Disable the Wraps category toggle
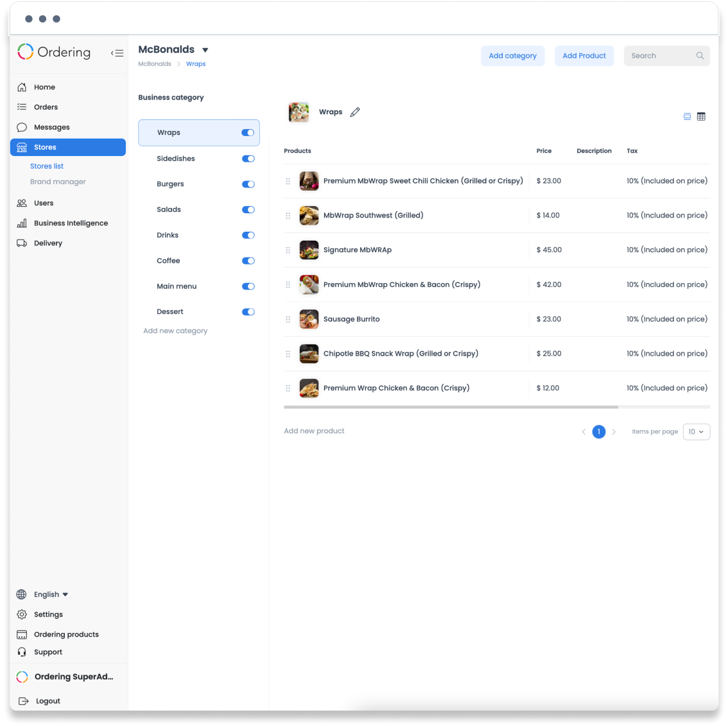The width and height of the screenshot is (728, 726). (x=247, y=133)
